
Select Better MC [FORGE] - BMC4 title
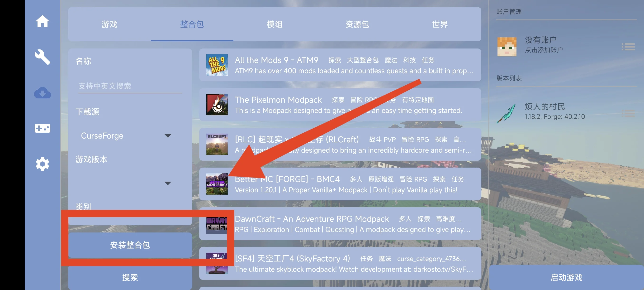point(287,179)
